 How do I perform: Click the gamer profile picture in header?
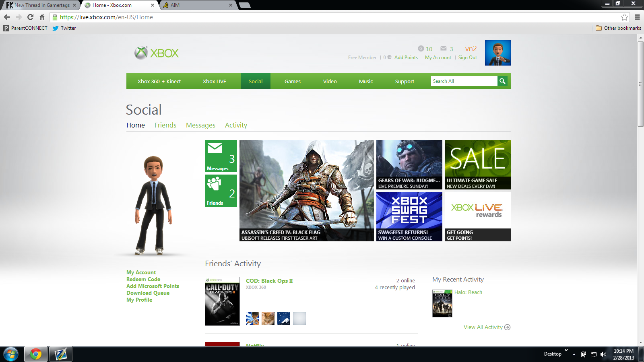pyautogui.click(x=498, y=53)
